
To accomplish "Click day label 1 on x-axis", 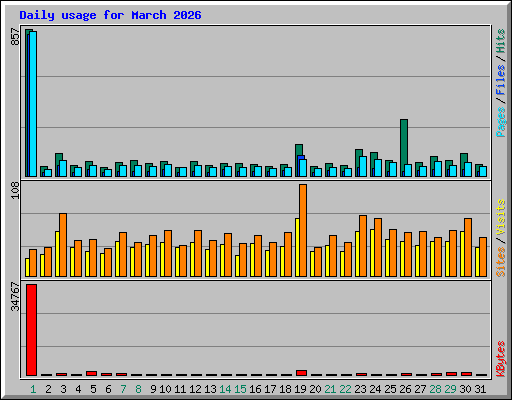I will pyautogui.click(x=33, y=389).
